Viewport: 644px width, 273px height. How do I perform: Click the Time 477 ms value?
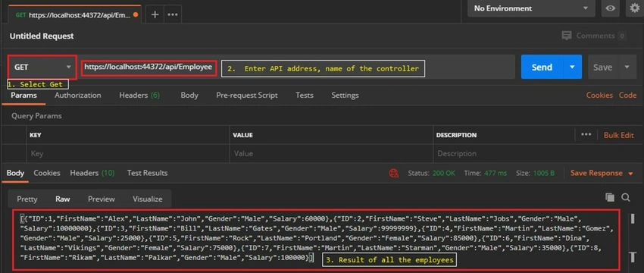click(x=496, y=174)
